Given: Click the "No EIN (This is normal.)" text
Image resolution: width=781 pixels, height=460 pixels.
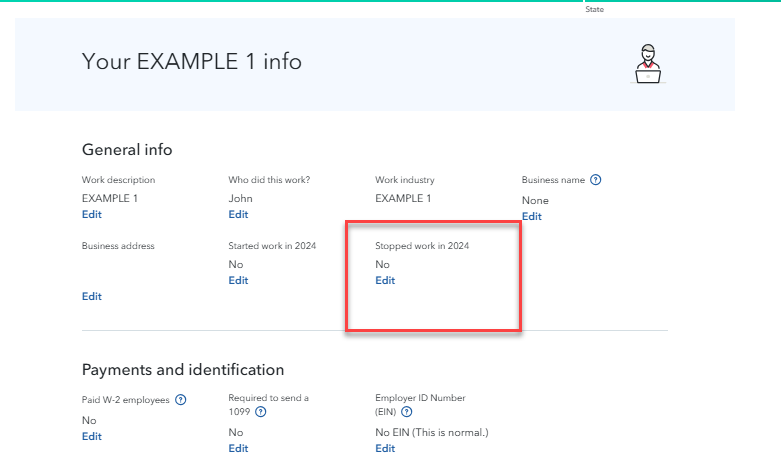Looking at the screenshot, I should [x=431, y=432].
